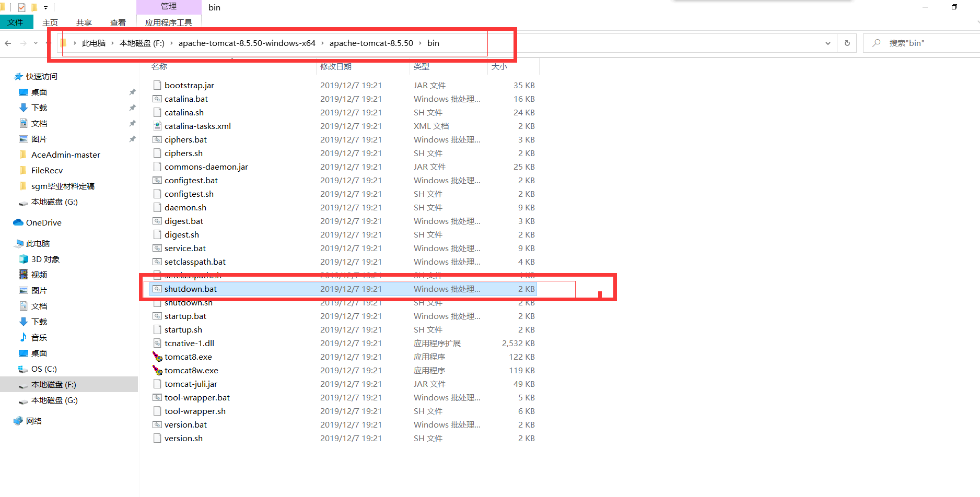Select the catalina.bat batch file icon

[157, 99]
